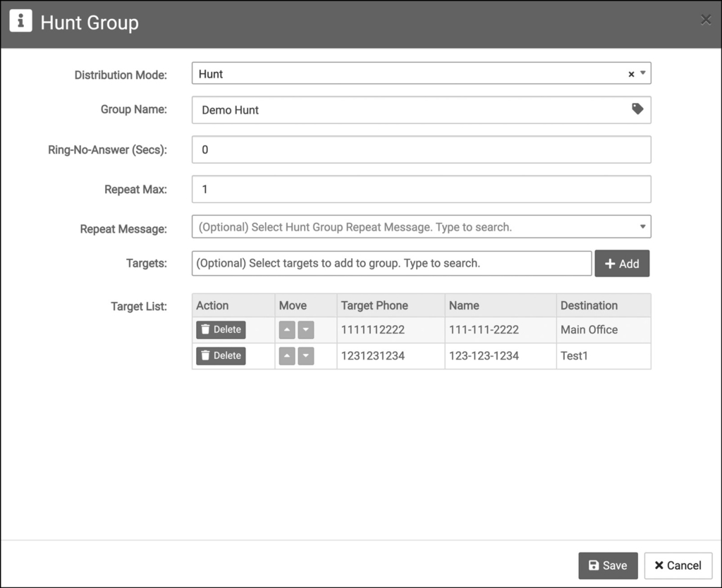Screen dimensions: 722x588
Task: Cancel the Hunt Group dialog
Action: pyautogui.click(x=678, y=565)
